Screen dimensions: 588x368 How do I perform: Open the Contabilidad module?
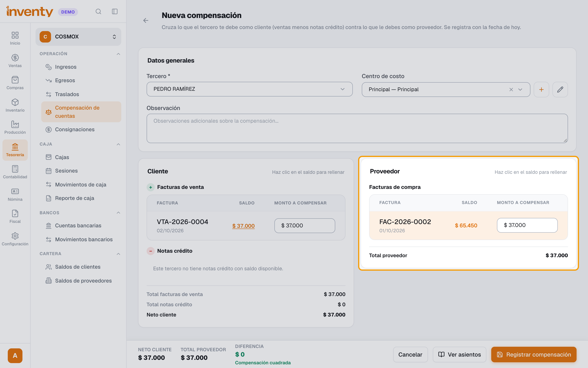(x=15, y=172)
